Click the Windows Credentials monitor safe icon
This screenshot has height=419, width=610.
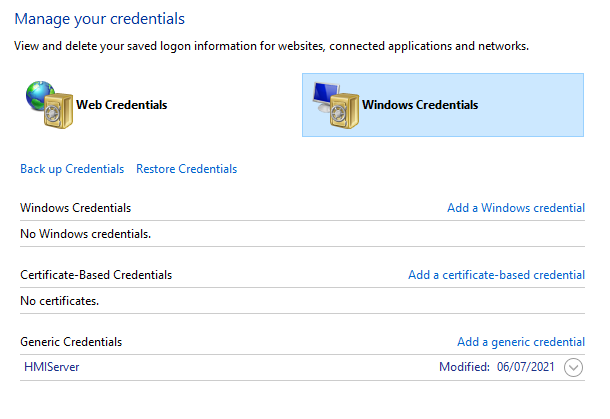pyautogui.click(x=334, y=103)
